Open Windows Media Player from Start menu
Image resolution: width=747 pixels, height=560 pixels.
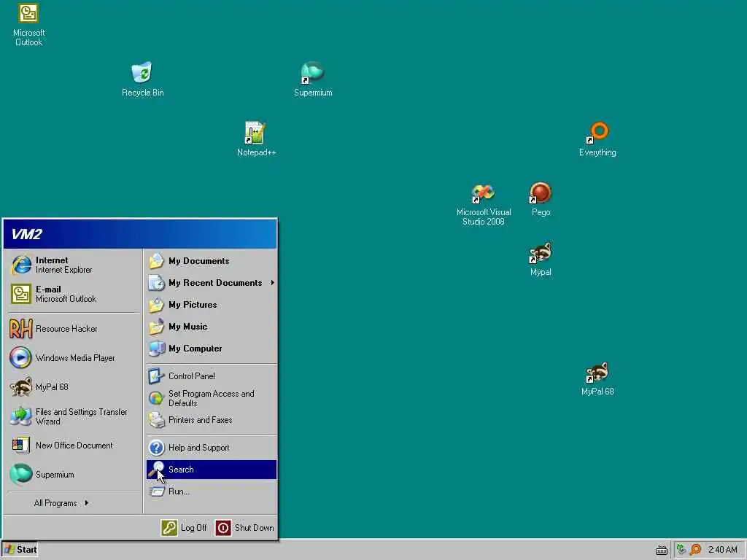pos(74,357)
